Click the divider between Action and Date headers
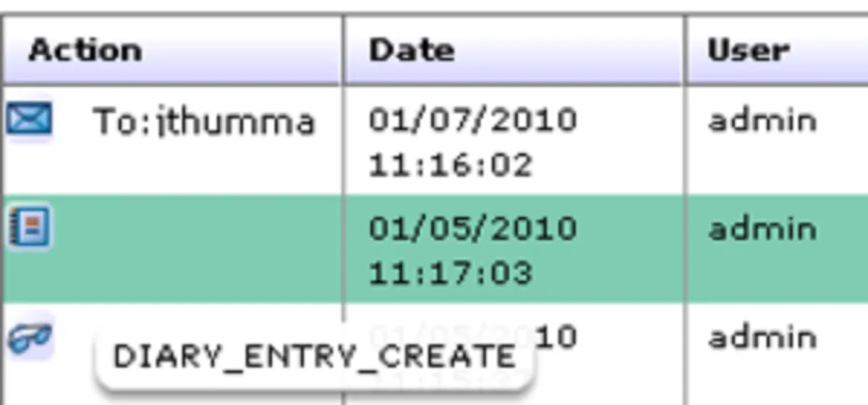Screen dimensions: 868x405 click(343, 51)
